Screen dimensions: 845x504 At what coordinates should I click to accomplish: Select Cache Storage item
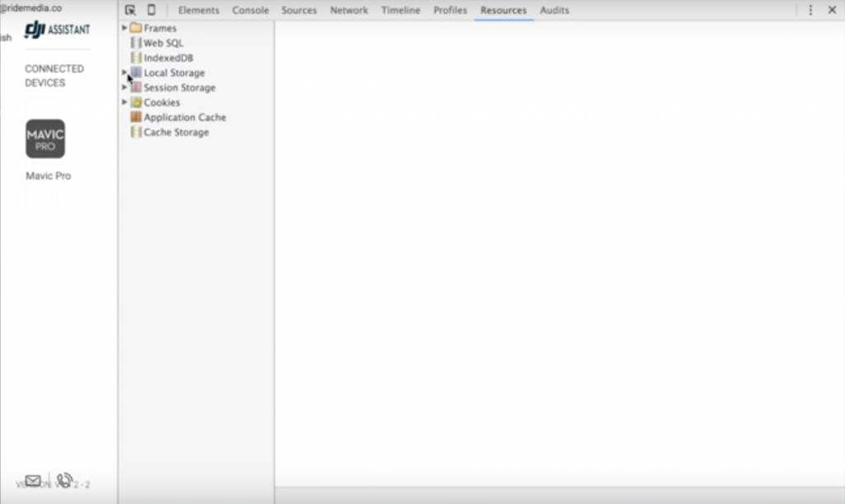click(x=176, y=132)
